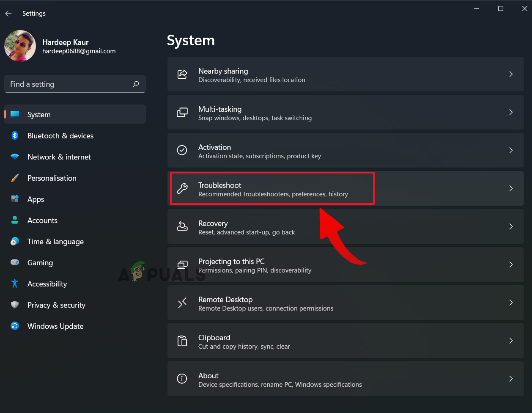Click the Windows Update sync icon

coord(15,326)
